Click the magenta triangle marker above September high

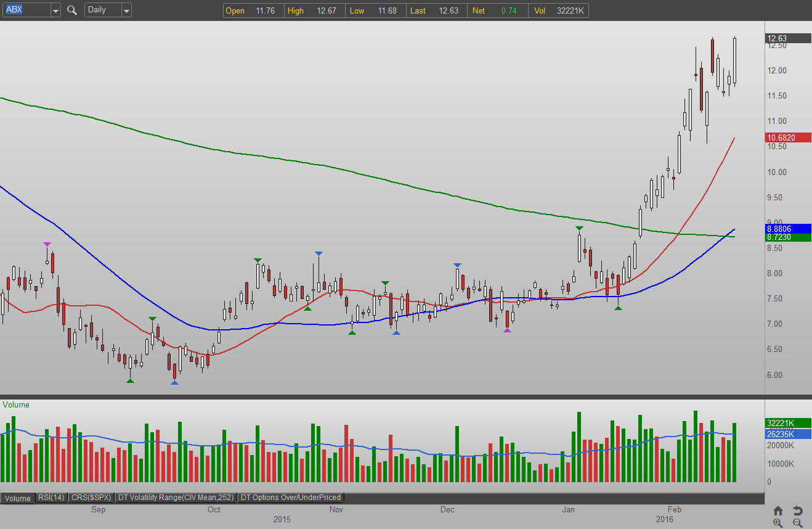click(x=47, y=245)
